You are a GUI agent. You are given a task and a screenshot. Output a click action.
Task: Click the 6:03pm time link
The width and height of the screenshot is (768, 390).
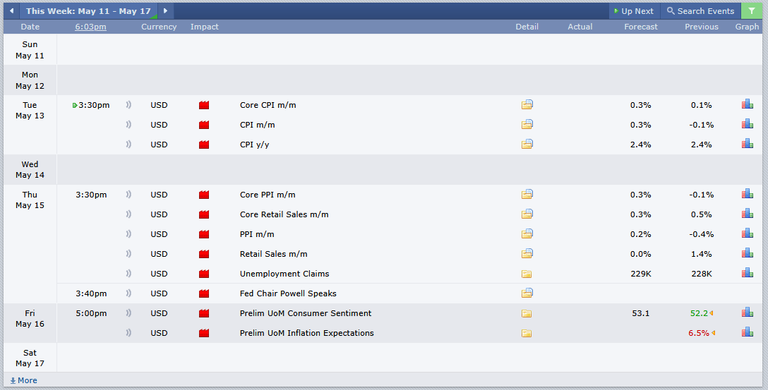click(91, 27)
